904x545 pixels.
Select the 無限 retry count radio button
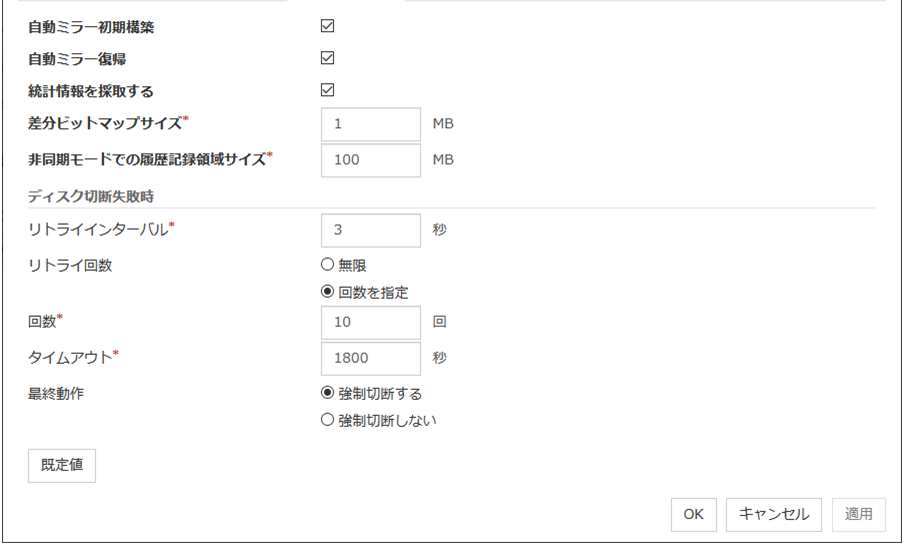pyautogui.click(x=327, y=265)
